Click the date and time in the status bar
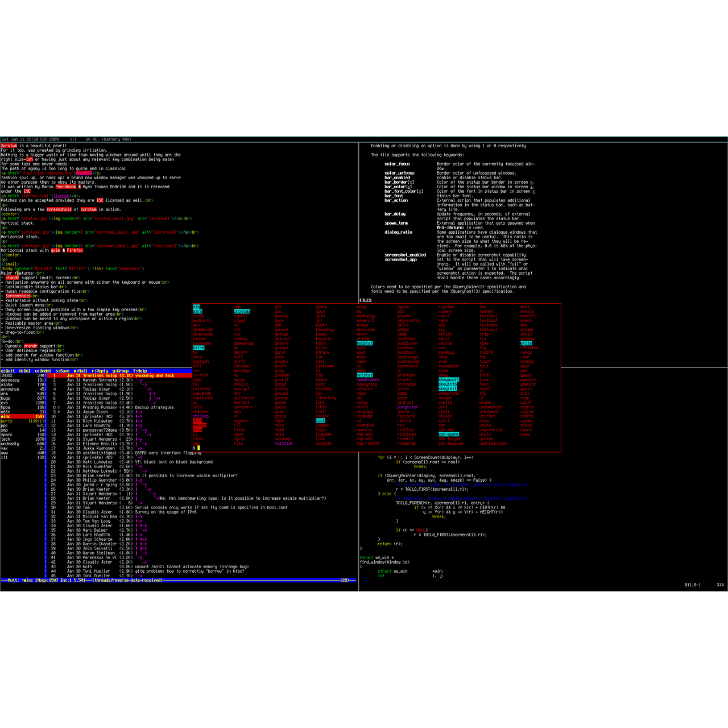 point(30,139)
